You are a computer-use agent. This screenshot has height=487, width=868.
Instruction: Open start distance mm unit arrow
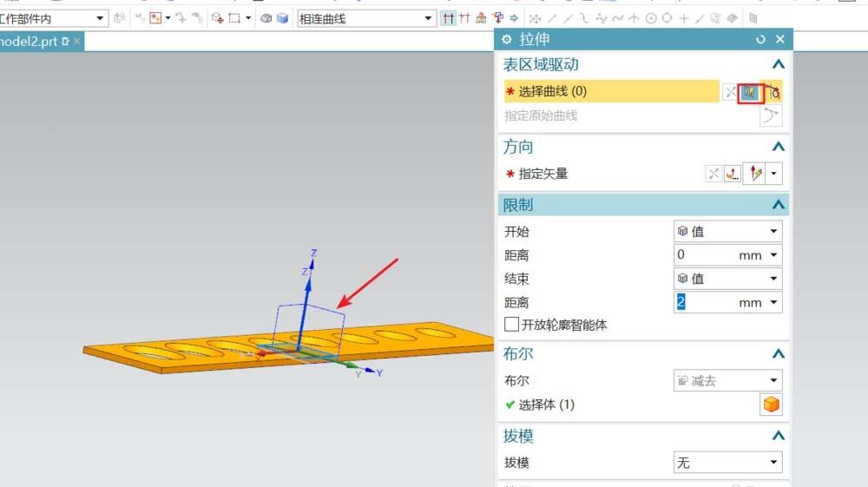(x=773, y=255)
